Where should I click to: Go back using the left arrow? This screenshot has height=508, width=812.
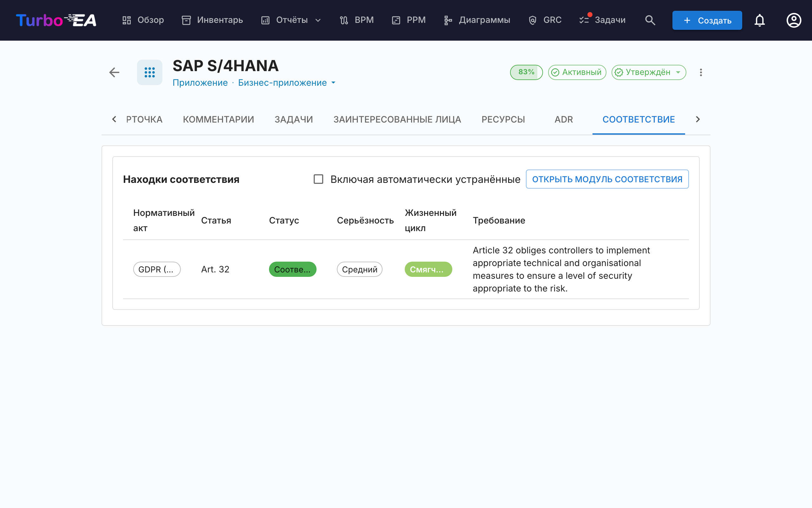[115, 72]
